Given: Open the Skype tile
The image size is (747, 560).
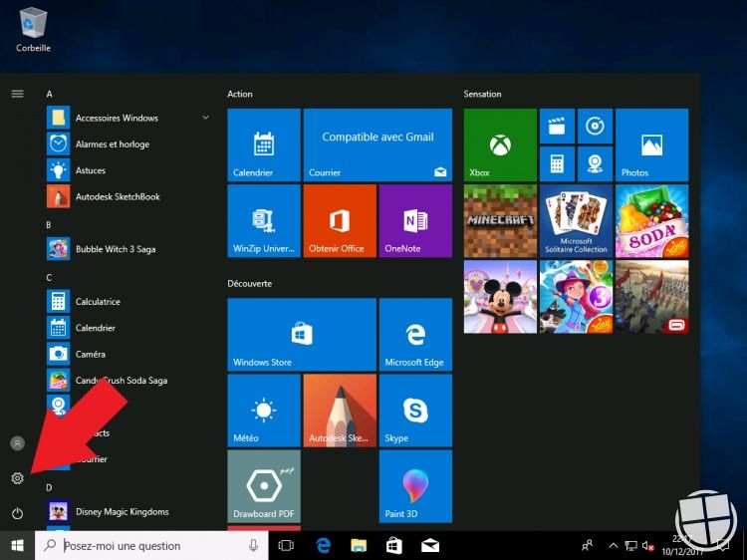Looking at the screenshot, I should (x=414, y=411).
